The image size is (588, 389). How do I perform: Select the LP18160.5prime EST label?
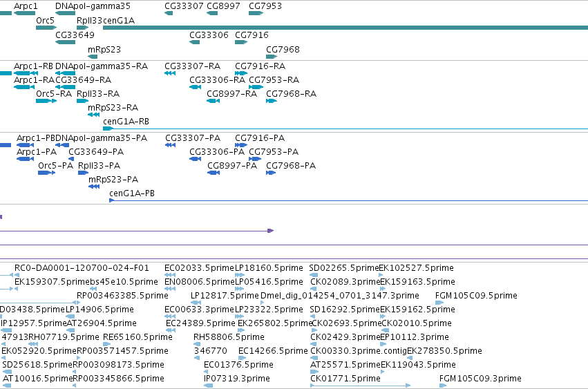(269, 268)
